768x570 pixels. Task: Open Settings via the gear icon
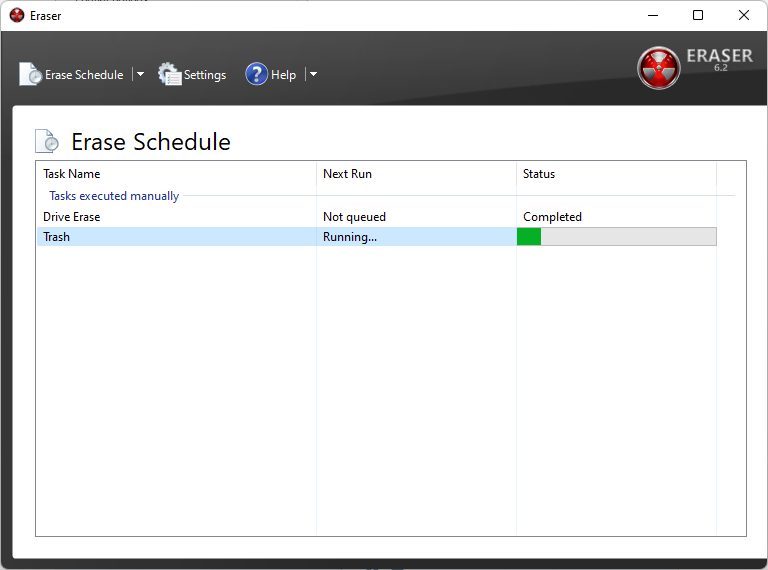pos(169,74)
